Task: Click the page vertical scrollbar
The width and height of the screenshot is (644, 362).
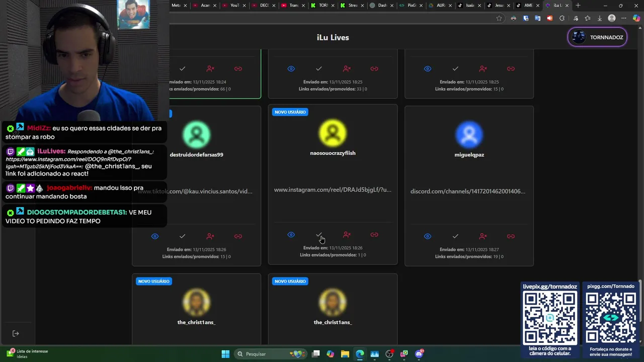Action: [640, 302]
